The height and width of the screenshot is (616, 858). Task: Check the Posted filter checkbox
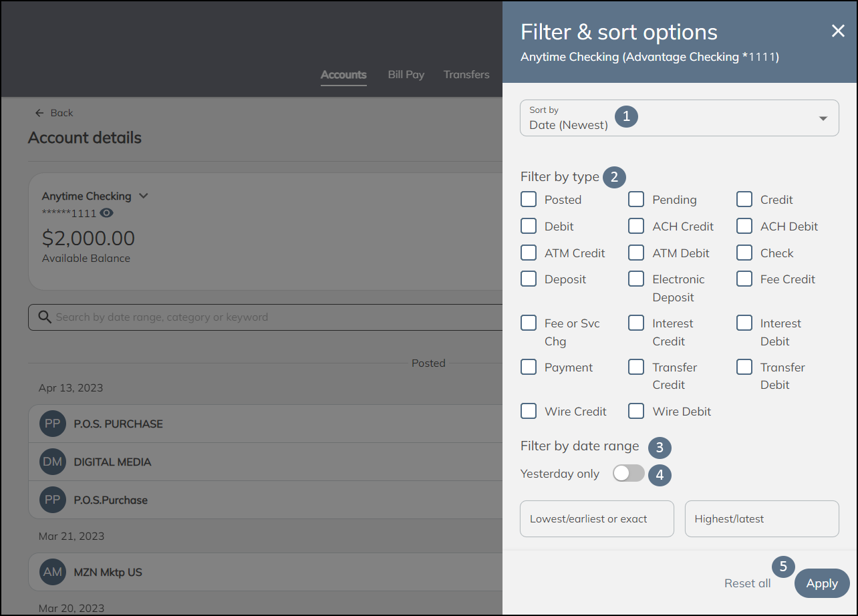point(529,200)
